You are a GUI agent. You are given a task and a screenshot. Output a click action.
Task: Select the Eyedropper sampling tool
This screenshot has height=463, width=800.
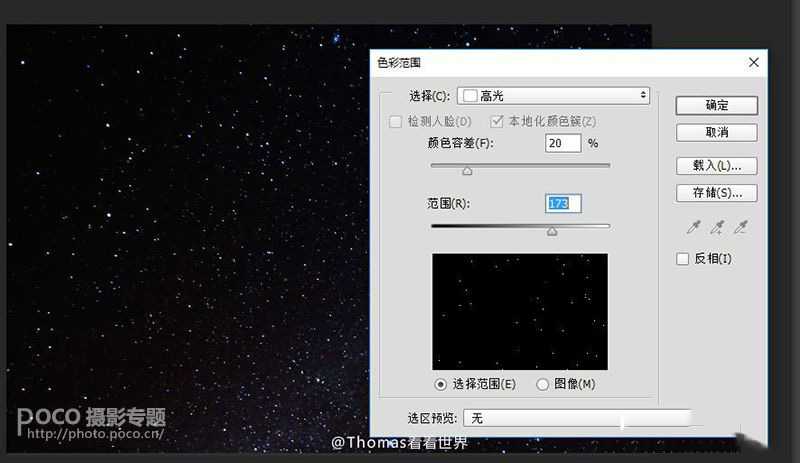pyautogui.click(x=692, y=227)
